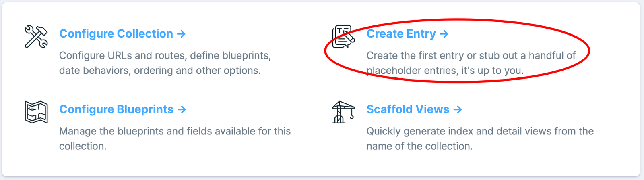The height and width of the screenshot is (180, 644).
Task: Click the Configure Blueprints folded map icon
Action: pyautogui.click(x=36, y=112)
